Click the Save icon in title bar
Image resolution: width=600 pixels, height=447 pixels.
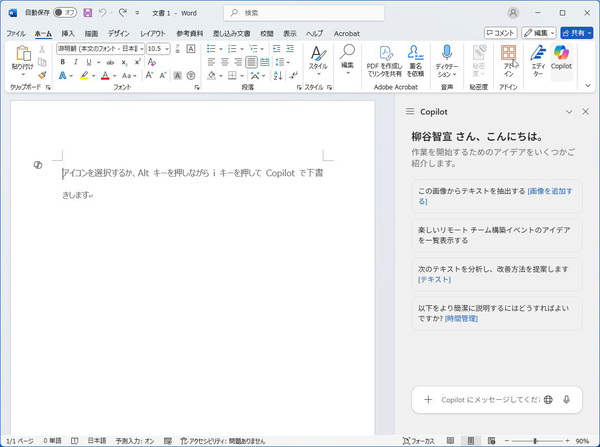click(x=88, y=13)
